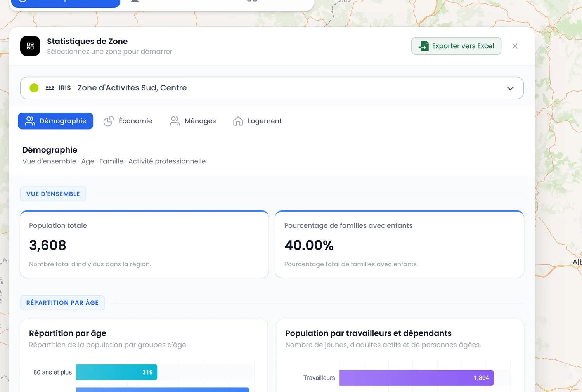Click the Économie pie chart icon
Image resolution: width=582 pixels, height=392 pixels.
109,121
